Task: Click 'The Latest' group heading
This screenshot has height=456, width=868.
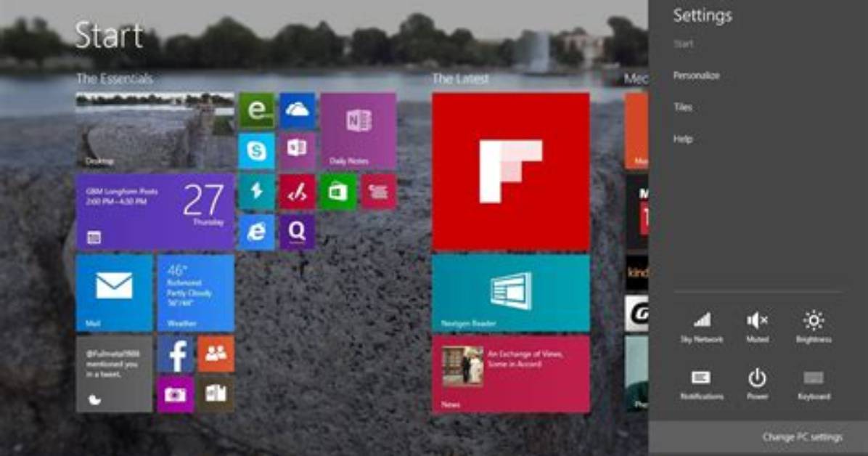Action: point(461,79)
